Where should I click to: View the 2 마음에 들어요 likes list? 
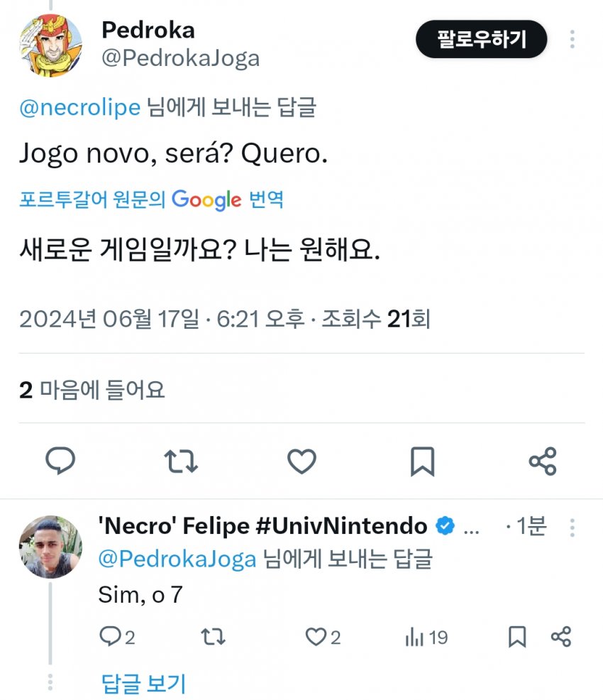[x=92, y=389]
